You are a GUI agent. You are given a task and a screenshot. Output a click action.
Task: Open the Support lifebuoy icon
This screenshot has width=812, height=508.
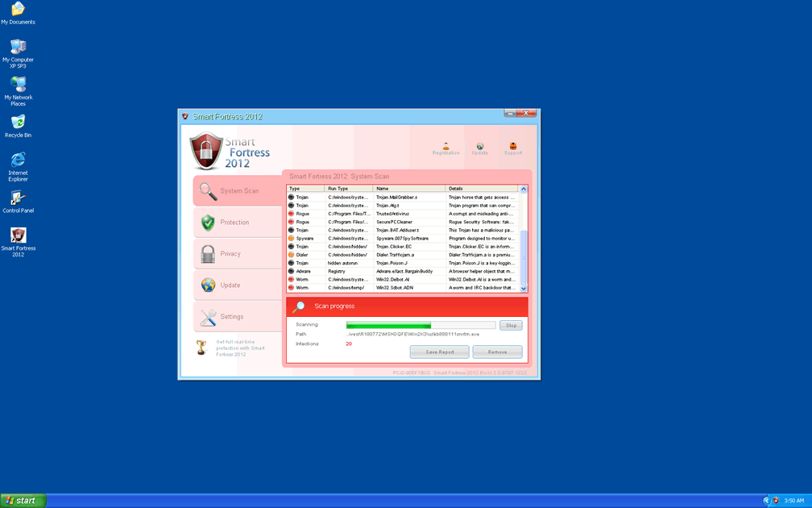[513, 148]
